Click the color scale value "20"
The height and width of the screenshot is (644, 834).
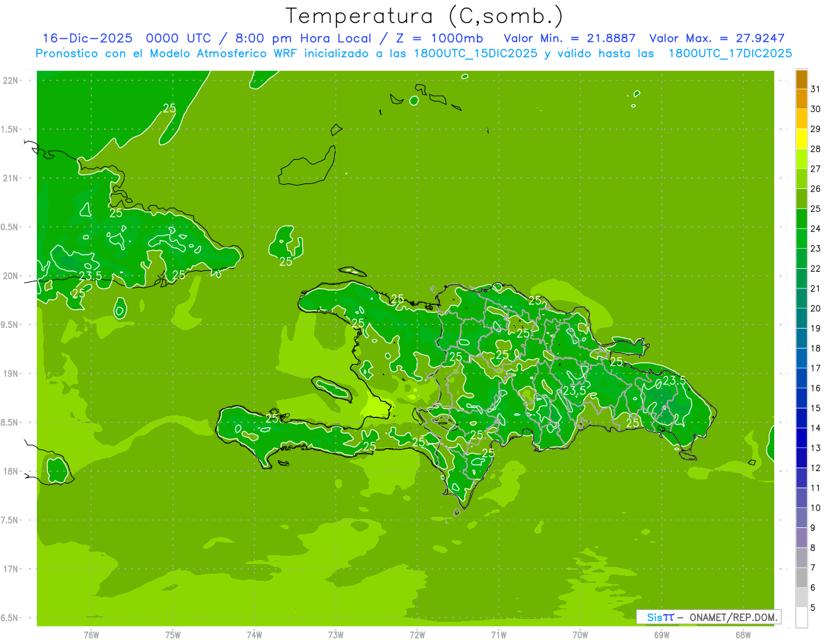tap(816, 308)
